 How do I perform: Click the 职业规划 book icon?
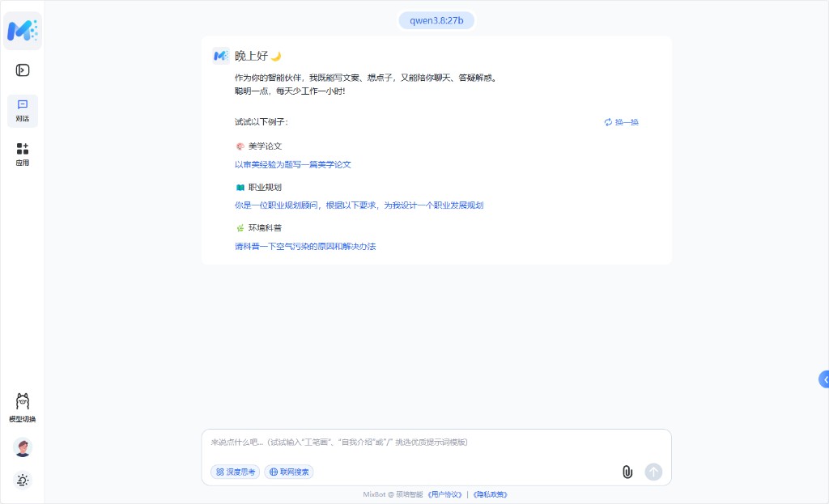point(240,188)
